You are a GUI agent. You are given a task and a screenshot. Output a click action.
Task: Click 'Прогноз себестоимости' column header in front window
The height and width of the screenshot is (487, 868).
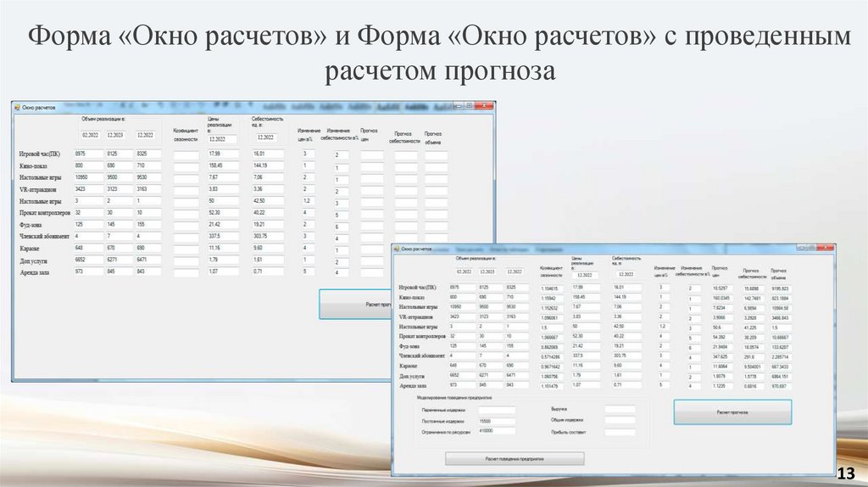point(754,274)
